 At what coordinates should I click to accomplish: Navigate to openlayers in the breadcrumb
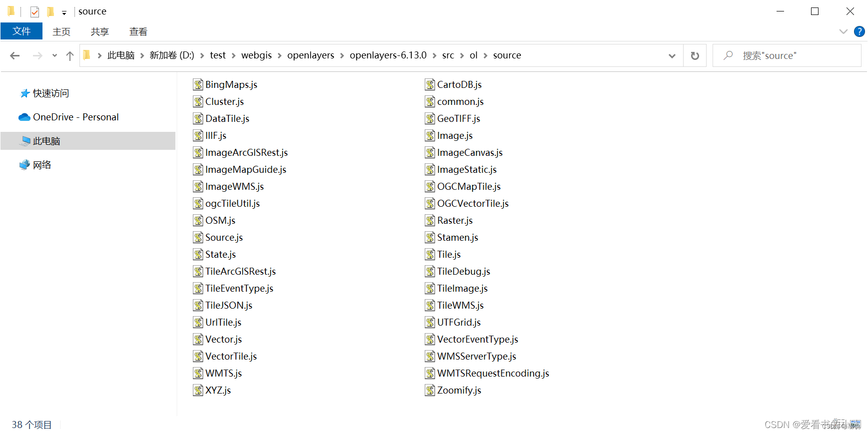coord(311,55)
